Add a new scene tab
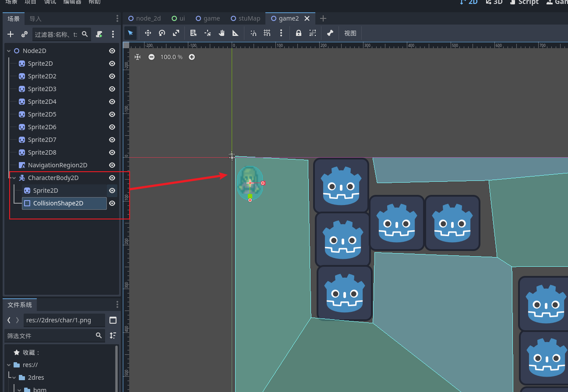This screenshot has height=392, width=568. click(x=323, y=18)
